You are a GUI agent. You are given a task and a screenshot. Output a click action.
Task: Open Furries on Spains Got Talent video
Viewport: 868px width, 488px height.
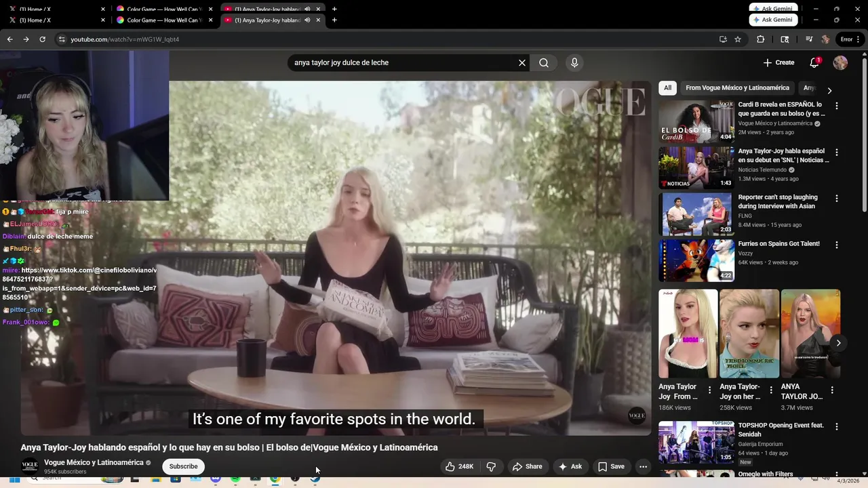click(696, 260)
